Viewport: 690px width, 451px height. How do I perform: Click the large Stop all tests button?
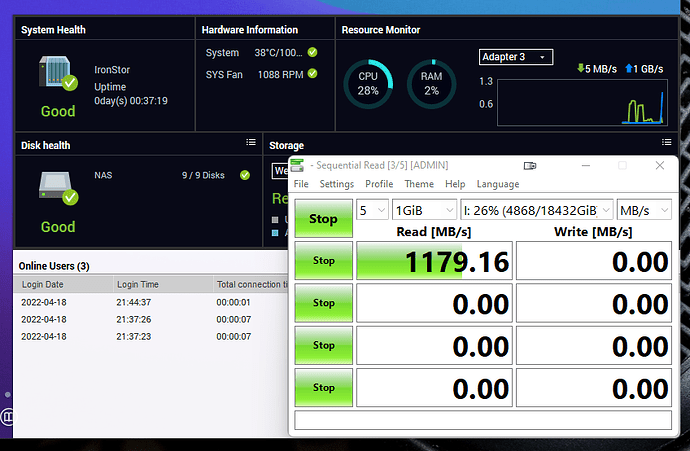pyautogui.click(x=323, y=219)
